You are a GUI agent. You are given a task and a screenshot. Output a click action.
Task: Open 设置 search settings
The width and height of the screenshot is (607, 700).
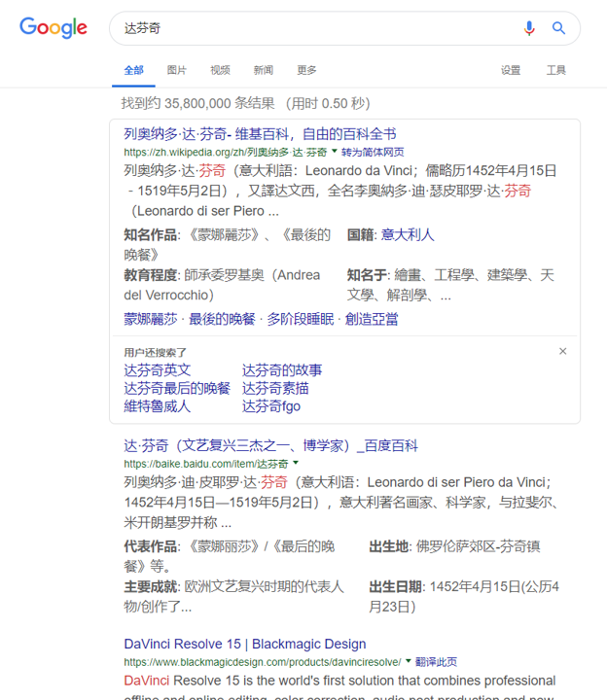pyautogui.click(x=511, y=70)
